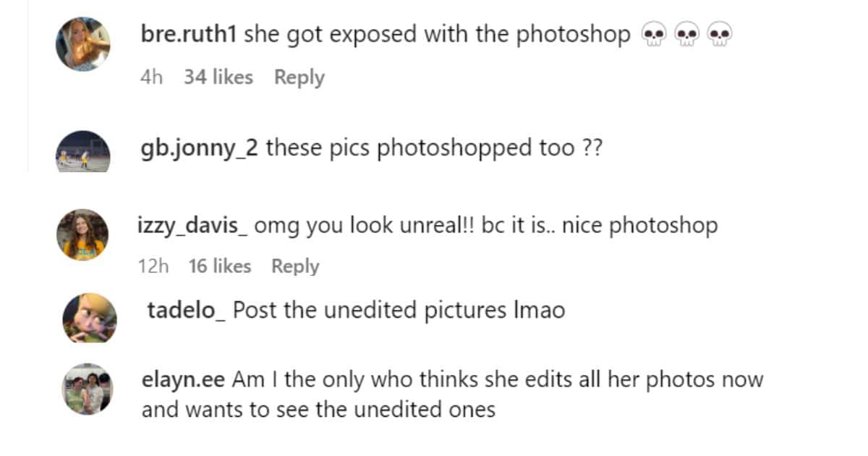Open izzy_davis_'s profile avatar
The width and height of the screenshot is (868, 456).
pos(83,235)
